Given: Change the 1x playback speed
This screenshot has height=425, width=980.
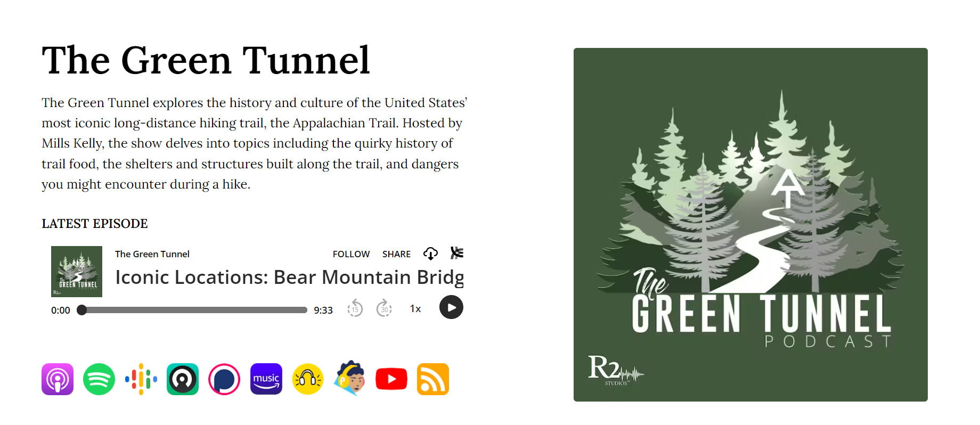Looking at the screenshot, I should [415, 309].
